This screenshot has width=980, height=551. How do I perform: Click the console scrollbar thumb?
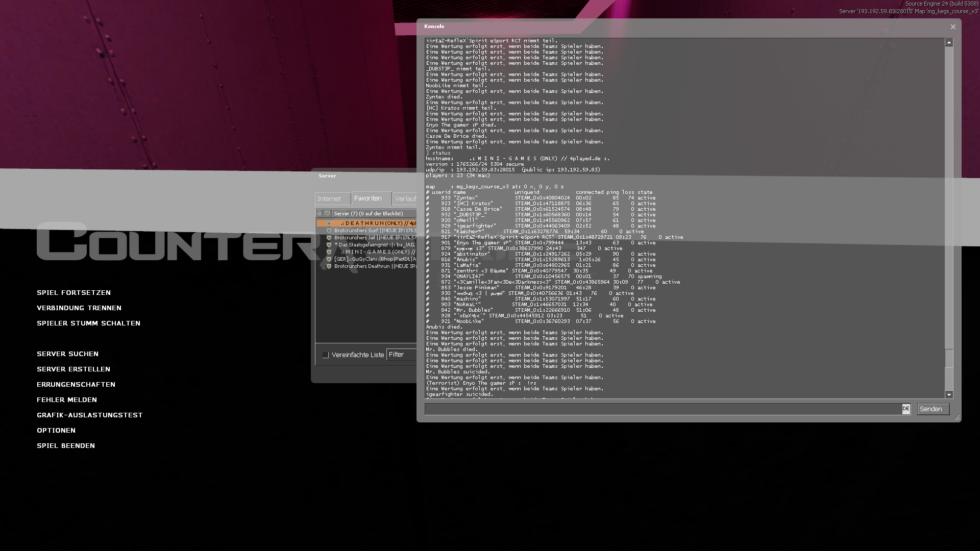(x=949, y=358)
